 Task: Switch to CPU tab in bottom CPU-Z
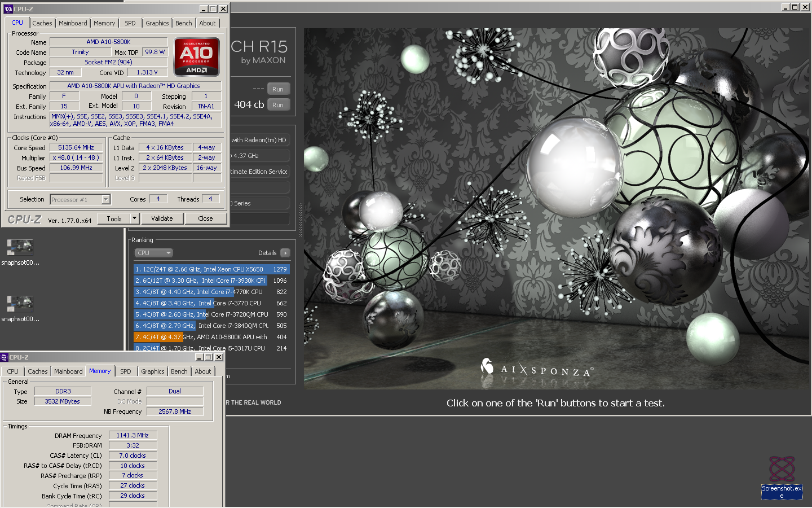pyautogui.click(x=13, y=371)
